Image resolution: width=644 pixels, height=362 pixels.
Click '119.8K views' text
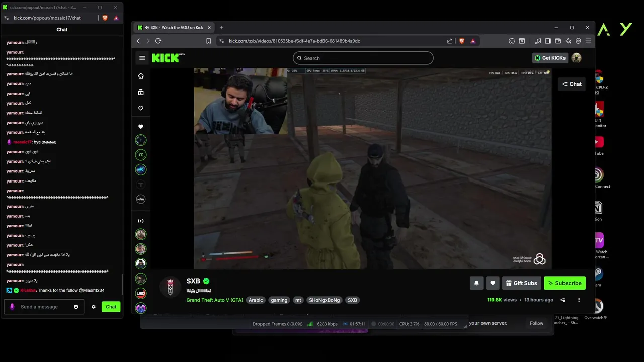click(x=502, y=300)
